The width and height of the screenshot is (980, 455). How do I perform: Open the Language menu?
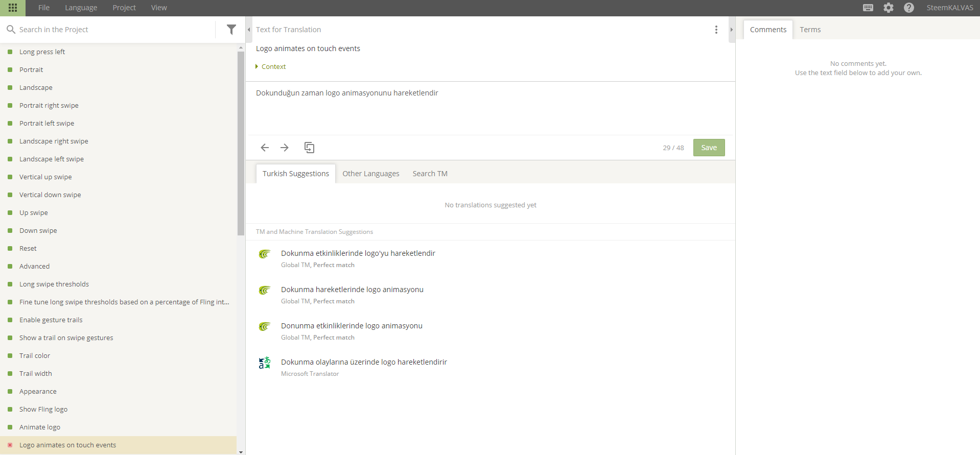click(x=81, y=8)
